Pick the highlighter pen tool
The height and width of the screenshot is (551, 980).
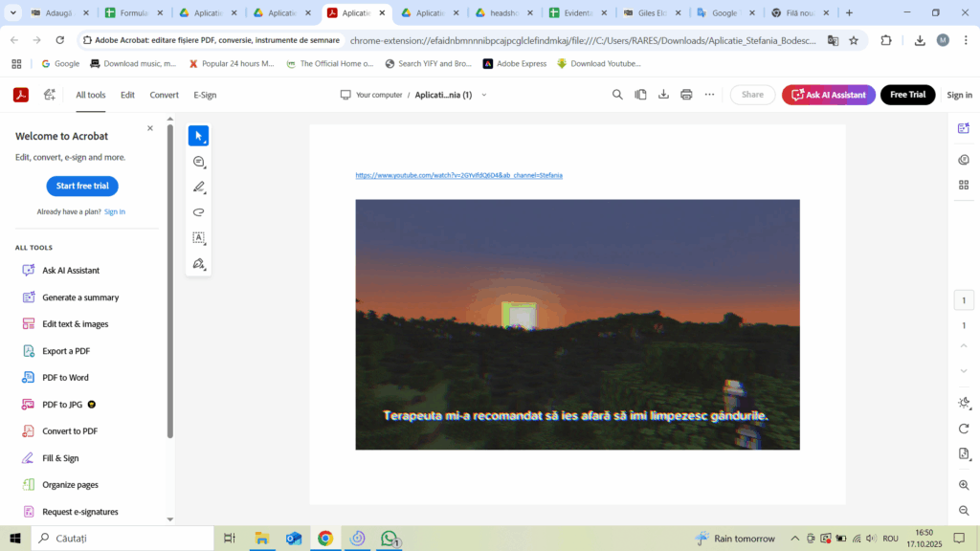click(x=198, y=187)
